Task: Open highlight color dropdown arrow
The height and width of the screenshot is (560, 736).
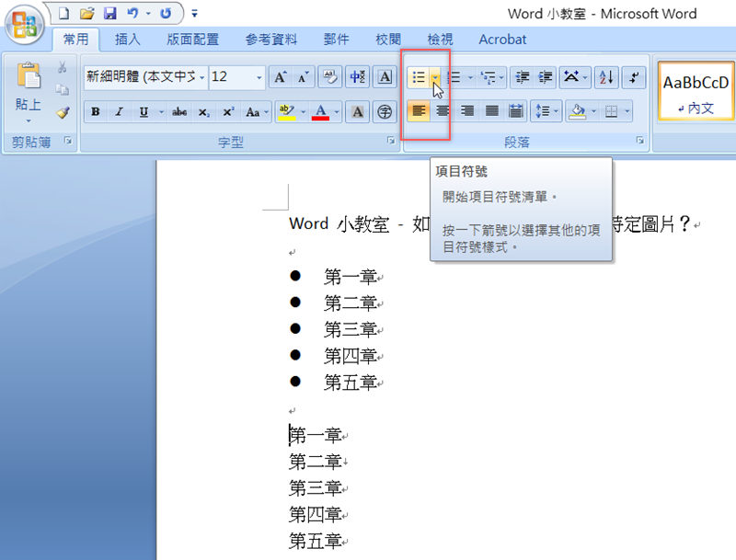Action: [303, 111]
